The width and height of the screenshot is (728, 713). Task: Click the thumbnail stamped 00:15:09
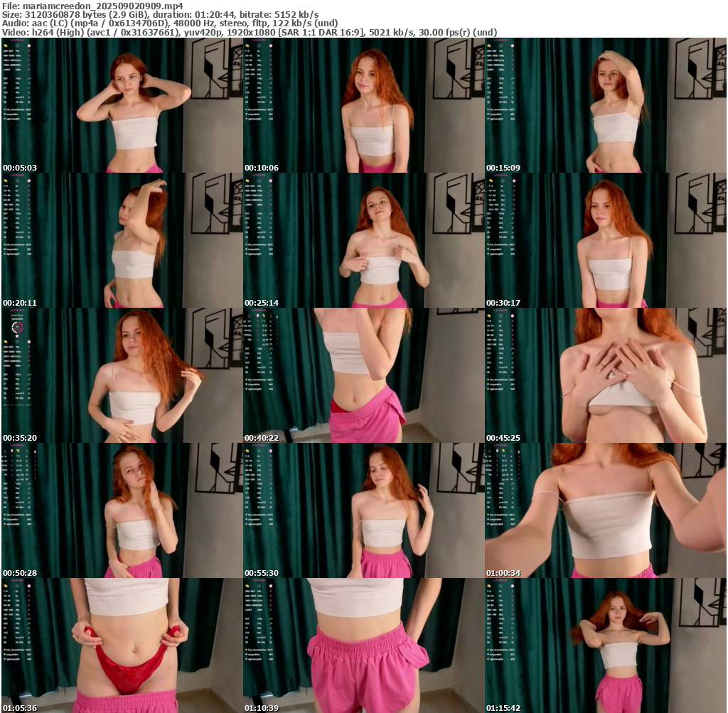pyautogui.click(x=605, y=105)
